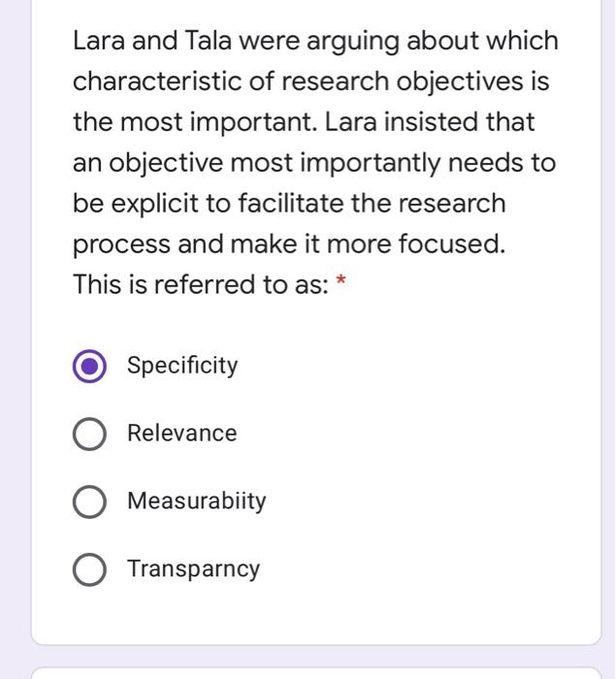Screen dimensions: 616x679
Task: Click the line "process and make it more focused."
Action: click(289, 244)
